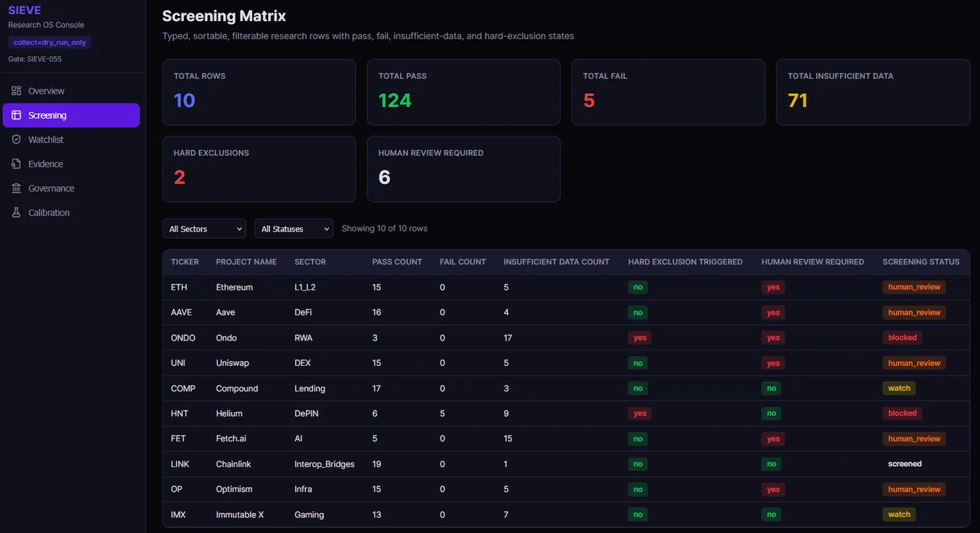980x533 pixels.
Task: Open the Watchlist section
Action: (x=71, y=140)
